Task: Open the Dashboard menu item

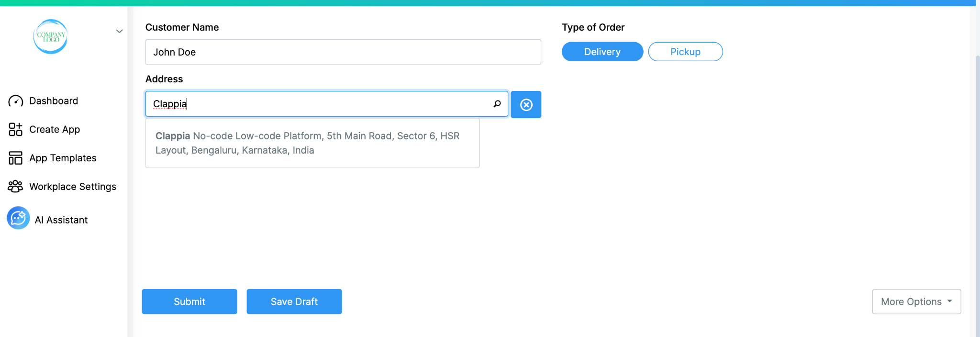Action: [54, 101]
